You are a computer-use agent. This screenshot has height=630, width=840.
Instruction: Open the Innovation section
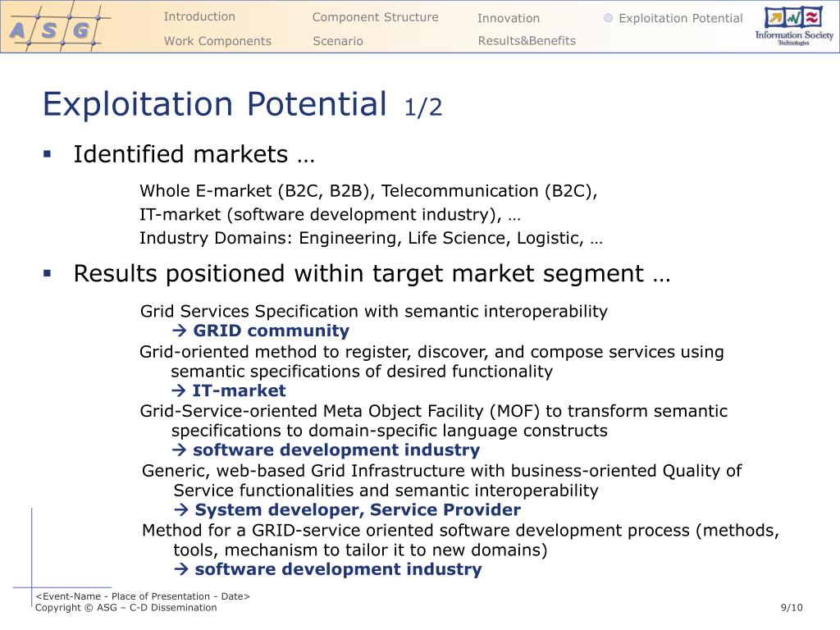point(509,18)
